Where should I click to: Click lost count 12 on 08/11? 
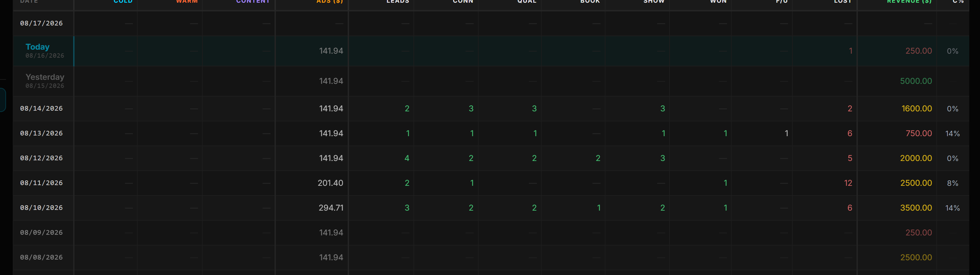click(x=848, y=183)
